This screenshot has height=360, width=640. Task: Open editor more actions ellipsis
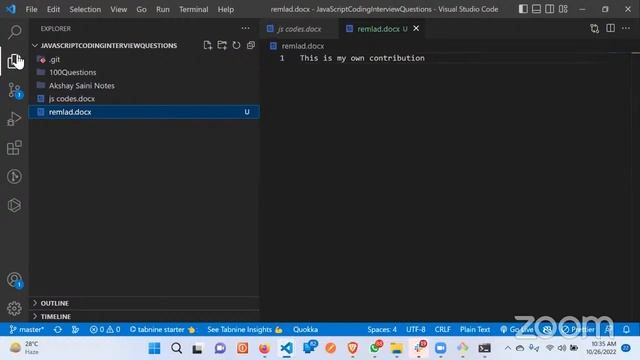coord(626,28)
